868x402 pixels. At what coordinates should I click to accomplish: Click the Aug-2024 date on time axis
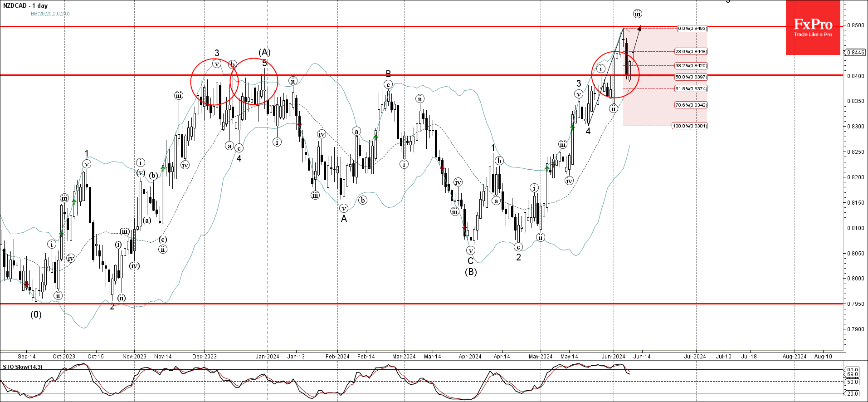coord(795,357)
